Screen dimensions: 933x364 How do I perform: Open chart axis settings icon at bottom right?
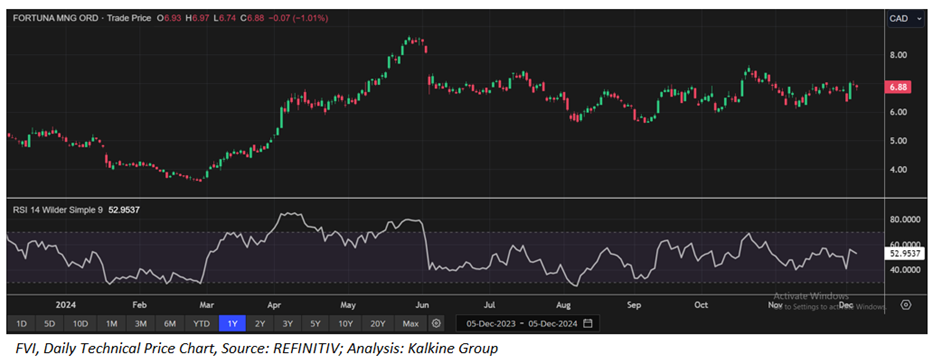coord(906,305)
